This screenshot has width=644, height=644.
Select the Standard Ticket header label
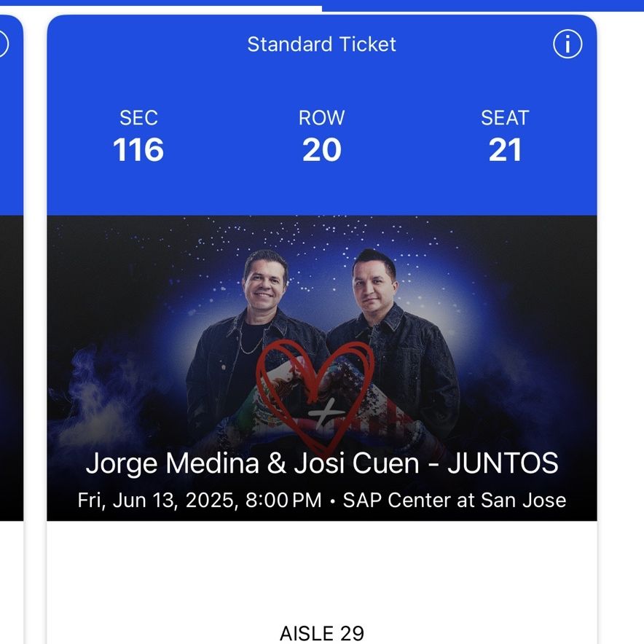click(x=321, y=44)
